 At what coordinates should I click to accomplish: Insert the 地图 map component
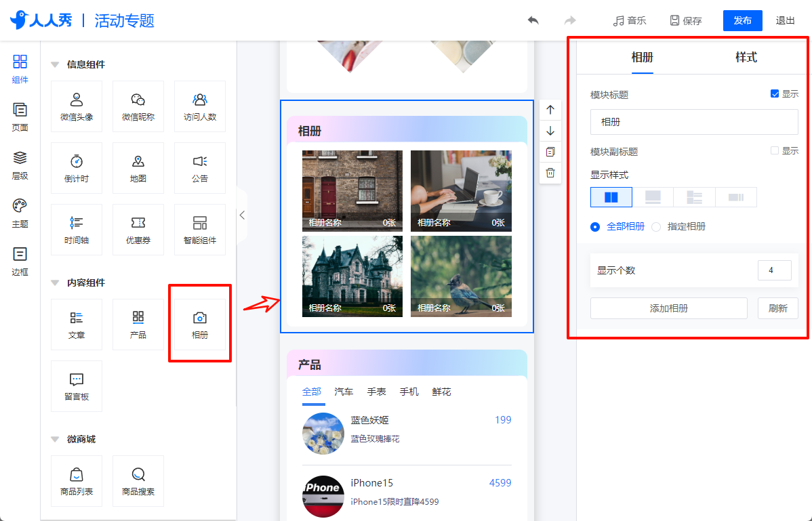pyautogui.click(x=138, y=167)
